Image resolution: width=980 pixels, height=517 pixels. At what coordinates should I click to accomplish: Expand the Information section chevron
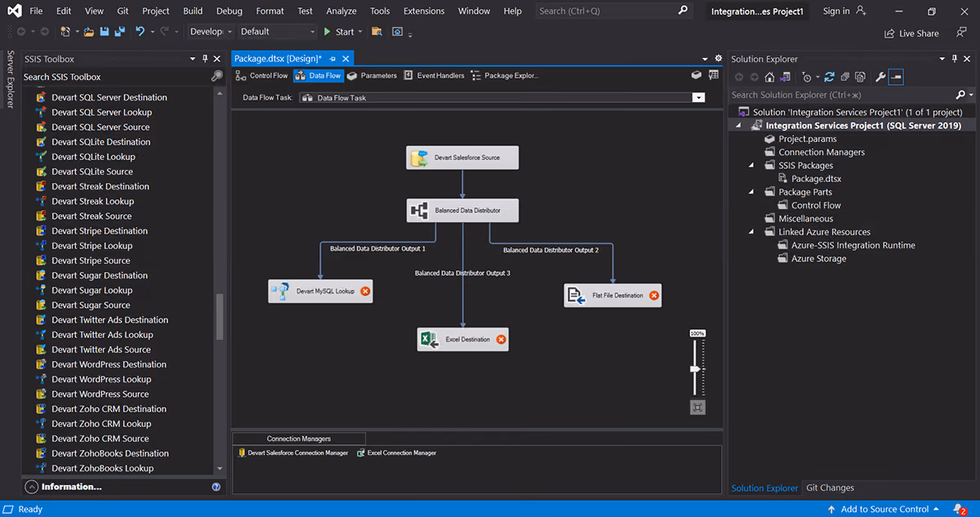[x=32, y=487]
